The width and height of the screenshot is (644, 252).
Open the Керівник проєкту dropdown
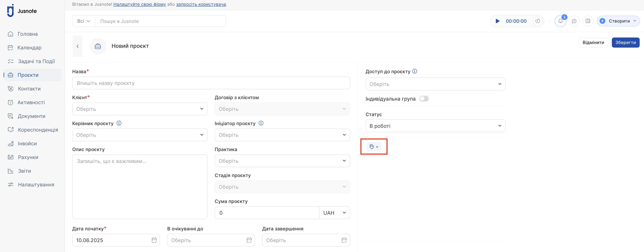click(x=140, y=135)
